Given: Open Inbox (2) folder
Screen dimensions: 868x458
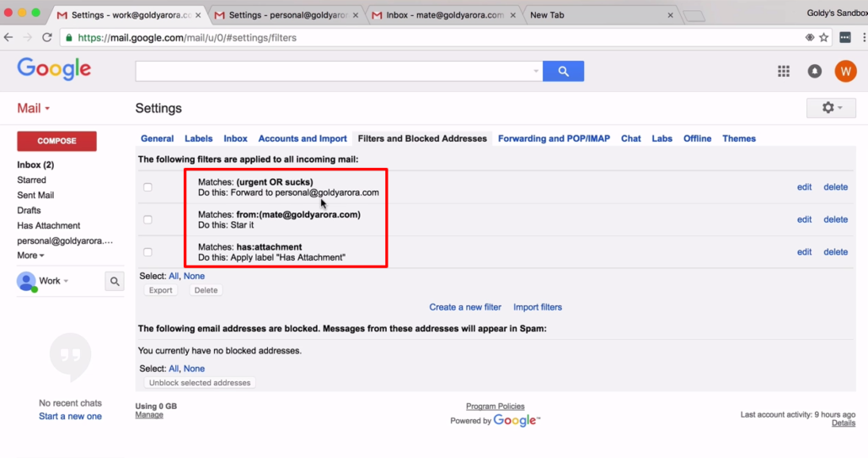Looking at the screenshot, I should [35, 165].
